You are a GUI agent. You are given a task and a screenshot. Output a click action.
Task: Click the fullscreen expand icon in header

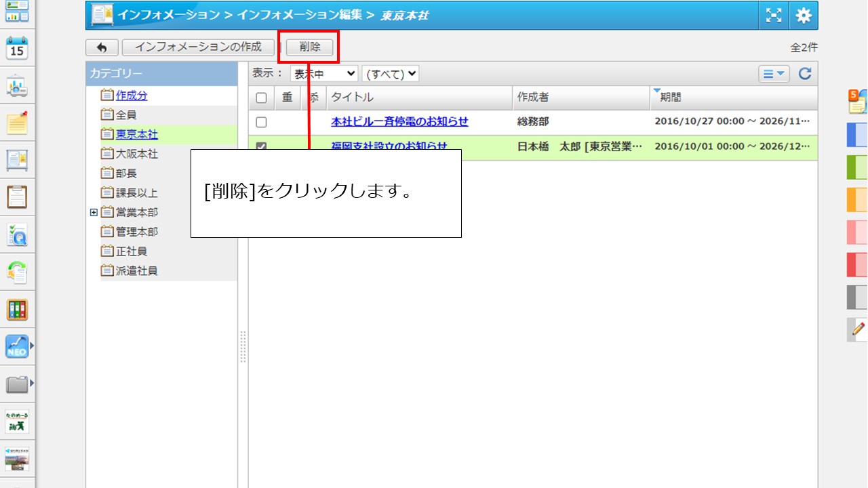[773, 16]
